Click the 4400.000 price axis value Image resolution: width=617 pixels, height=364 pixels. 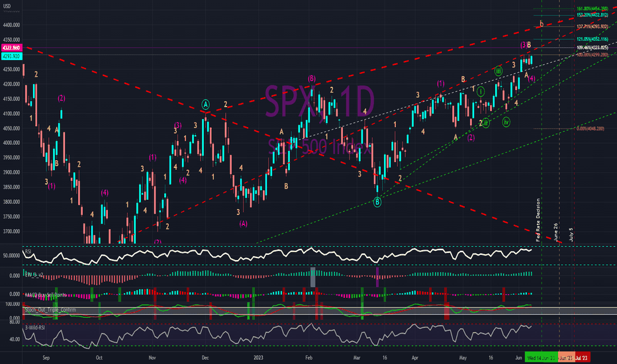pos(11,24)
